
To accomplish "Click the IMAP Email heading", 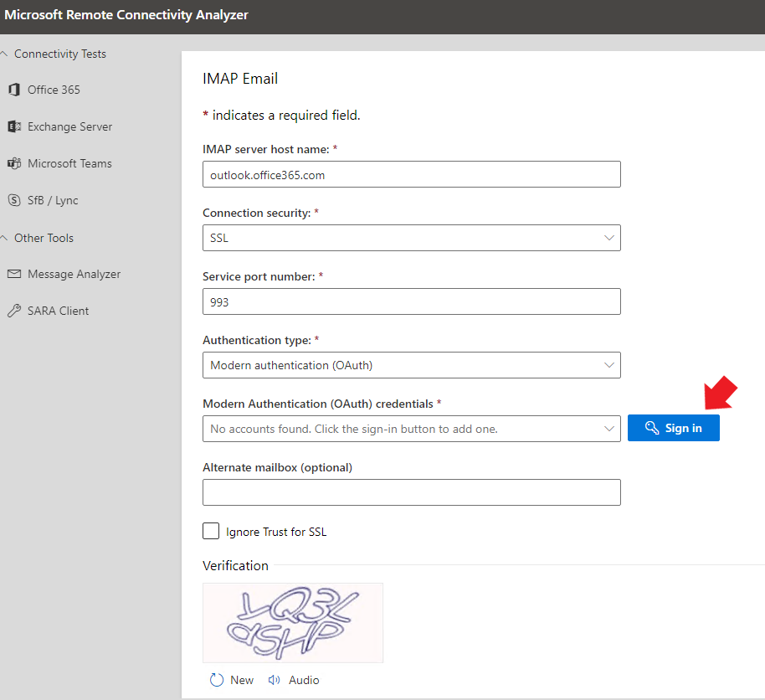I will [x=240, y=79].
